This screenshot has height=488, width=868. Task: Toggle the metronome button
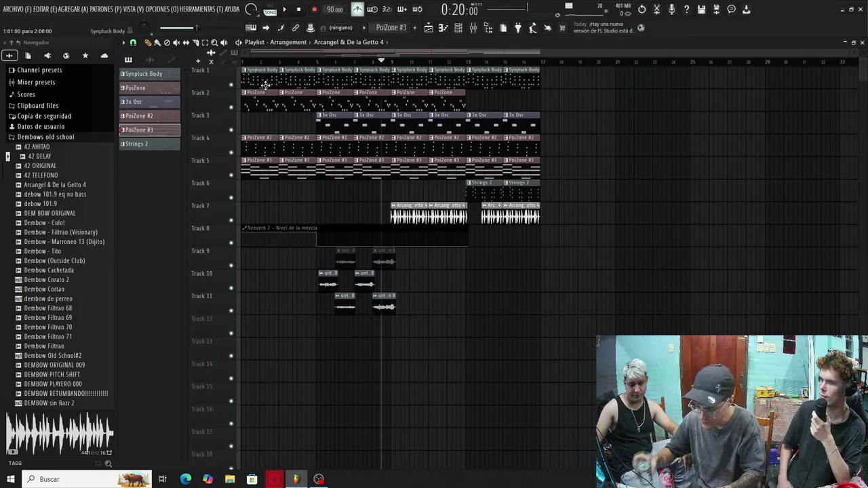357,9
